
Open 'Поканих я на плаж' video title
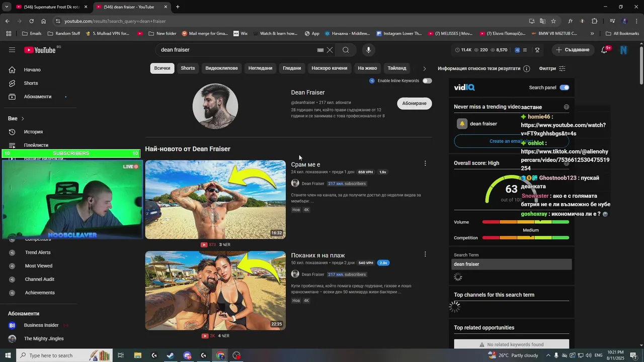[x=318, y=256]
